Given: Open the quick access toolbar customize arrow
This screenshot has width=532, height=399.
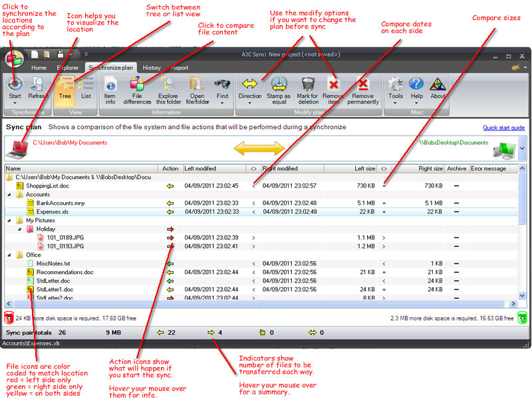Looking at the screenshot, I should [x=86, y=55].
